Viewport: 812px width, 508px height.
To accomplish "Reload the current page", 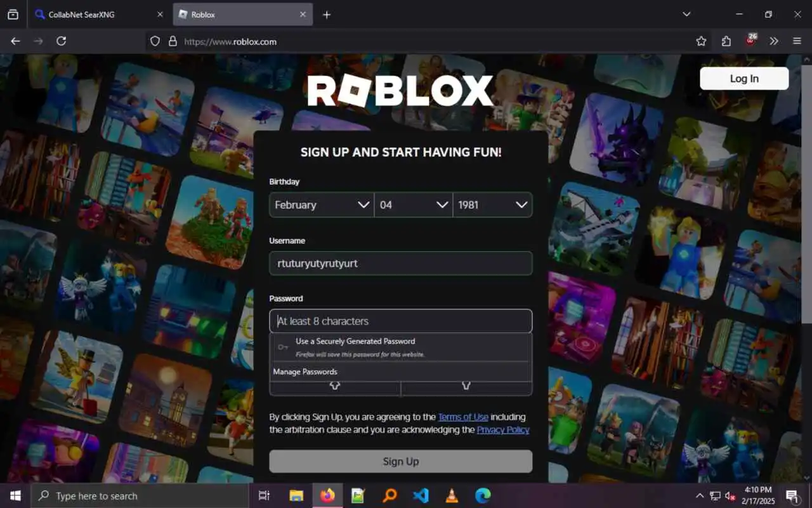I will (x=61, y=41).
